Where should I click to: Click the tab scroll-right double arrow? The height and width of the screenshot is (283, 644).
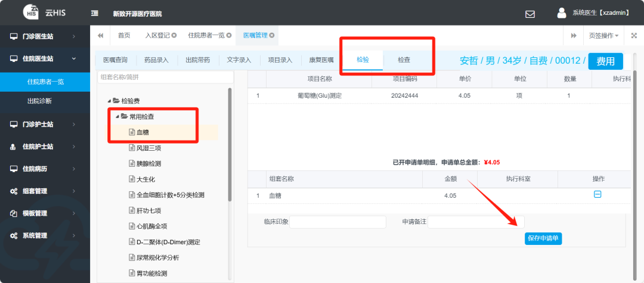[574, 36]
